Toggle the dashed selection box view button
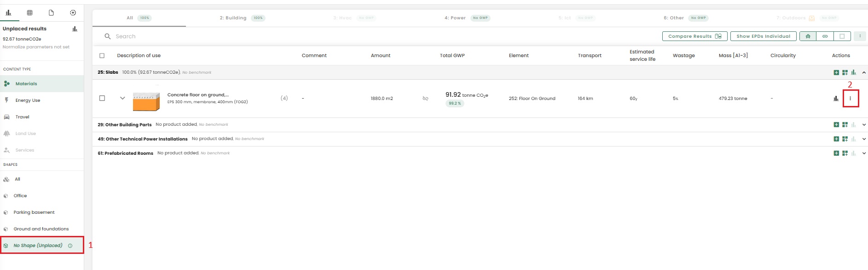Image resolution: width=868 pixels, height=270 pixels. tap(842, 36)
